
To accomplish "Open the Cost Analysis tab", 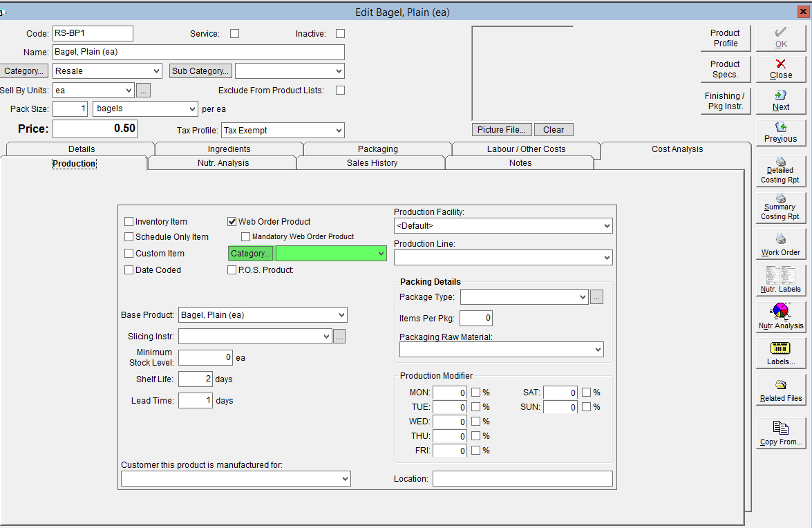I will tap(677, 149).
